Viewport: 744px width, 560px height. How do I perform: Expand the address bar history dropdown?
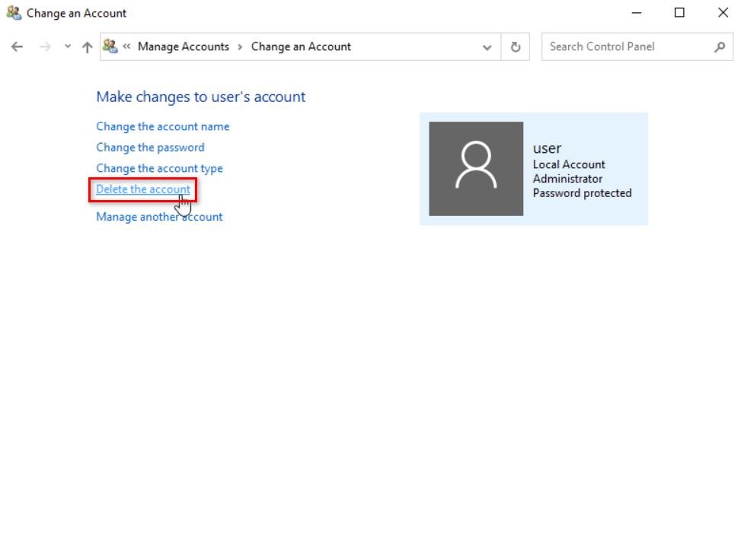[487, 47]
